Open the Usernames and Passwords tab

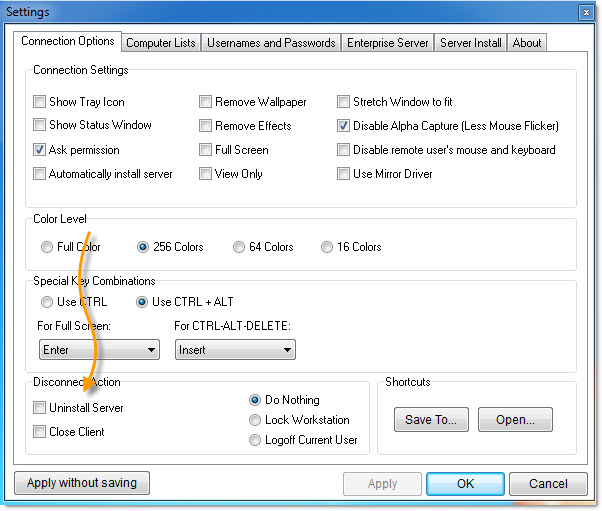(x=271, y=43)
